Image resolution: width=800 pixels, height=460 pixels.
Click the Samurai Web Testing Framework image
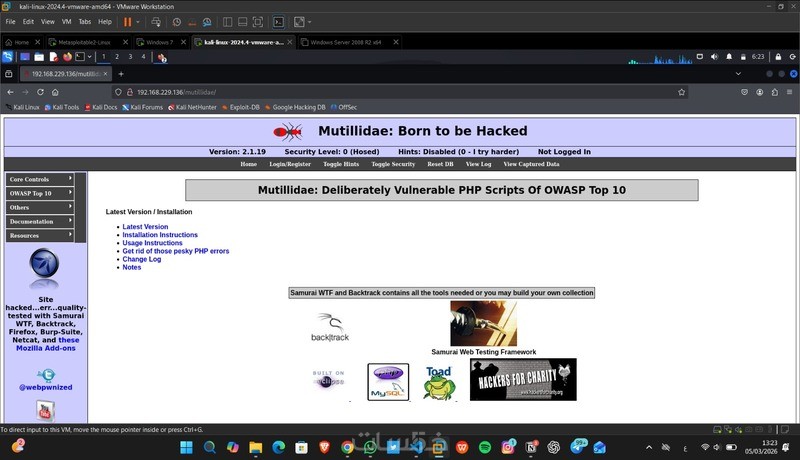[483, 323]
